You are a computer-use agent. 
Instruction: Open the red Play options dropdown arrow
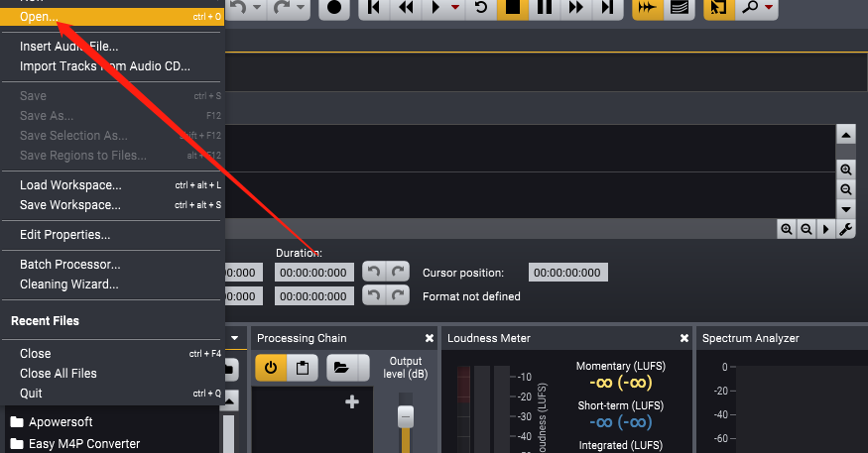pyautogui.click(x=455, y=8)
